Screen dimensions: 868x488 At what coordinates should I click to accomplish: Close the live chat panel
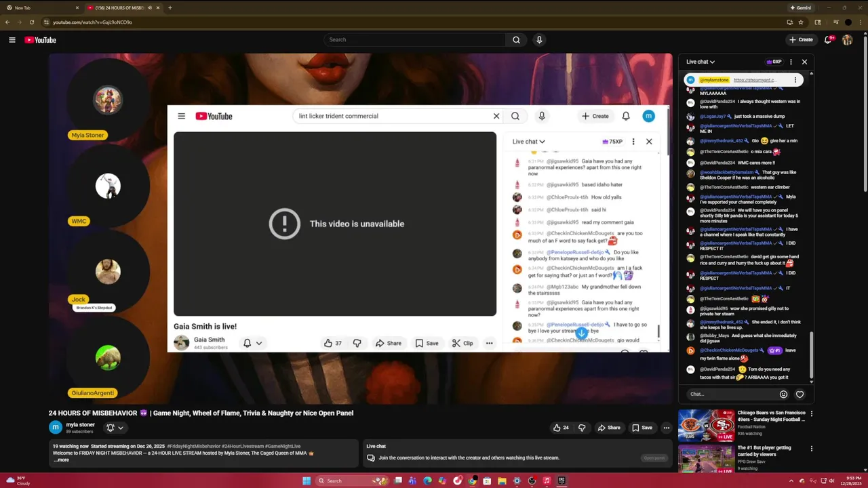tap(804, 62)
